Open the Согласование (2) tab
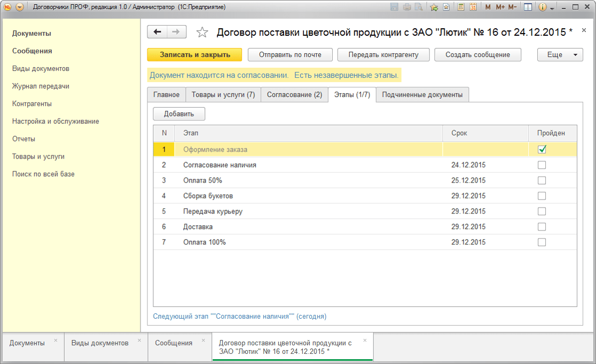Viewport: 596px width, 364px height. (294, 94)
